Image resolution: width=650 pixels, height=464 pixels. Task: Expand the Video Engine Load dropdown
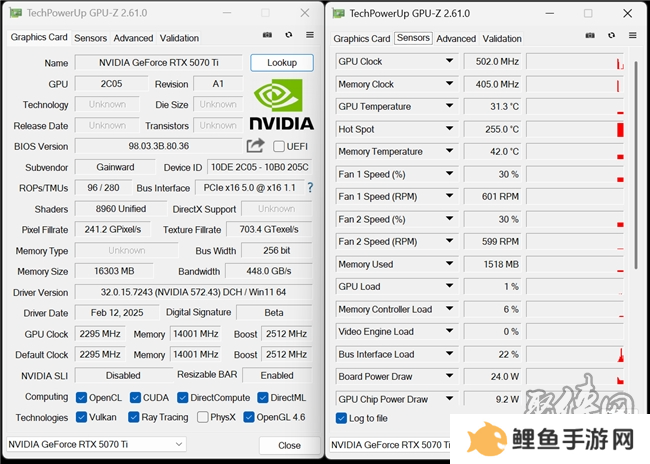tap(449, 331)
